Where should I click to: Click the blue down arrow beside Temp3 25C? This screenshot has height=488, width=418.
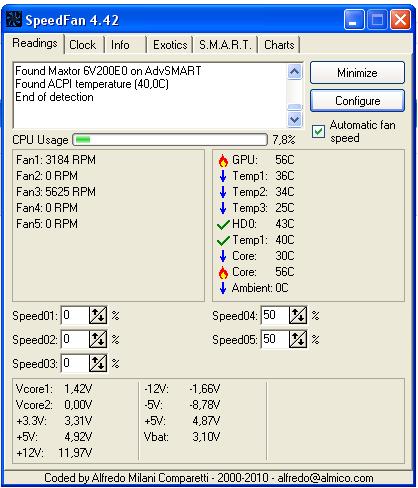coord(223,208)
